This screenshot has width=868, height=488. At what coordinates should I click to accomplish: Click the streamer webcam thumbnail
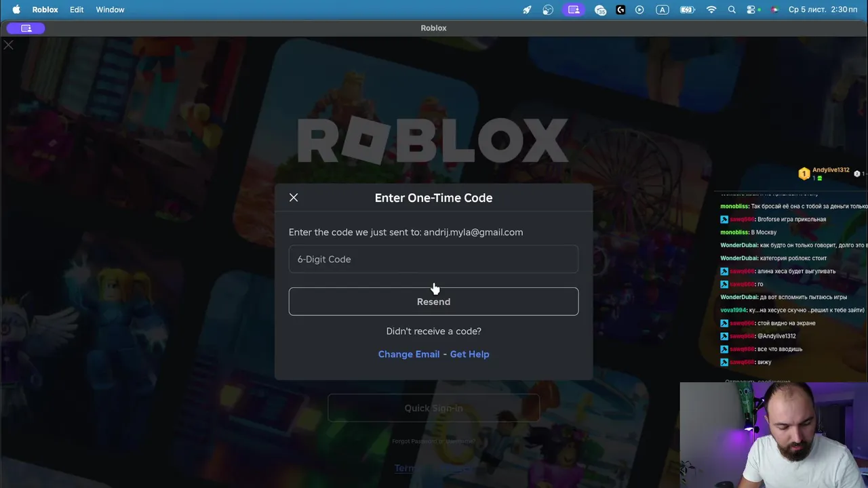click(774, 435)
